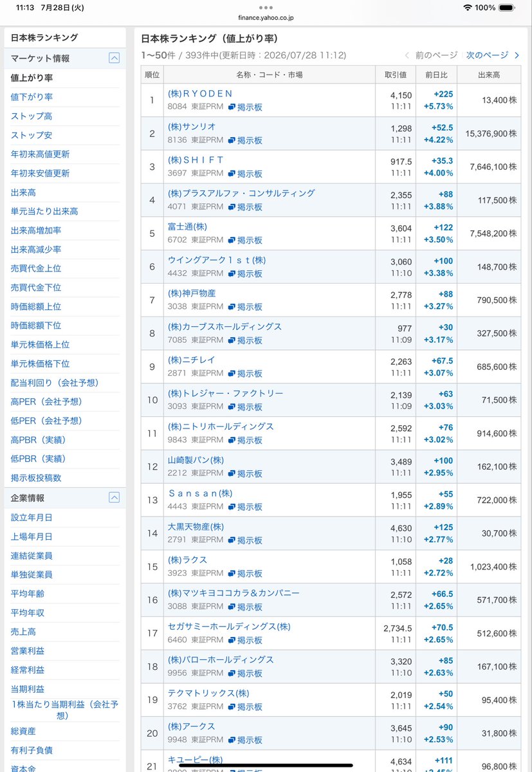Open 掲示板 for ウイングアーク1st

[245, 273]
